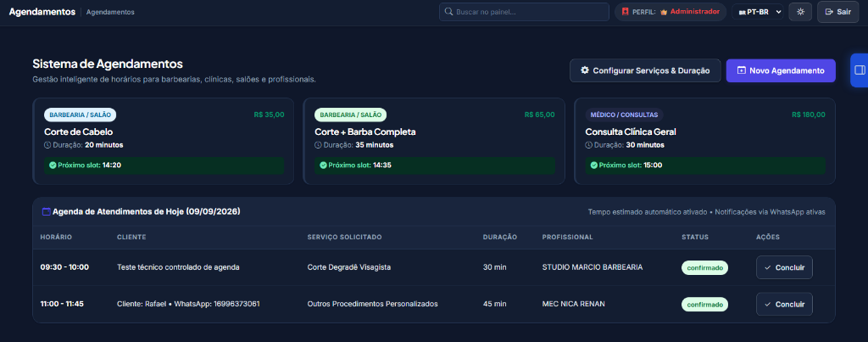Click the CLIENTE column header
The height and width of the screenshot is (342, 868).
pyautogui.click(x=131, y=238)
